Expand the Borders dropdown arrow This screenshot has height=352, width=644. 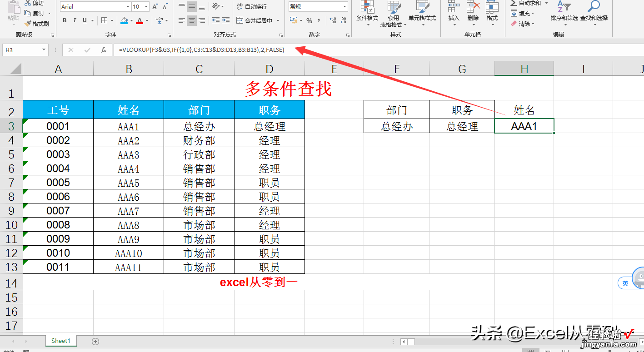(x=112, y=21)
